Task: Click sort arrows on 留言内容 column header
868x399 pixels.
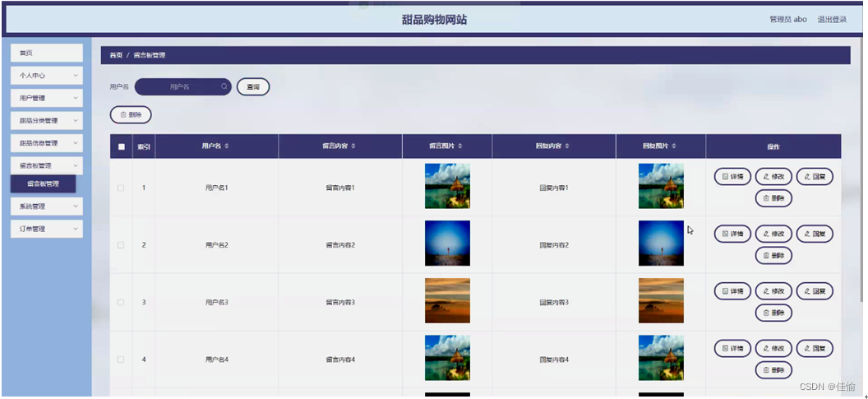Action: pyautogui.click(x=358, y=146)
